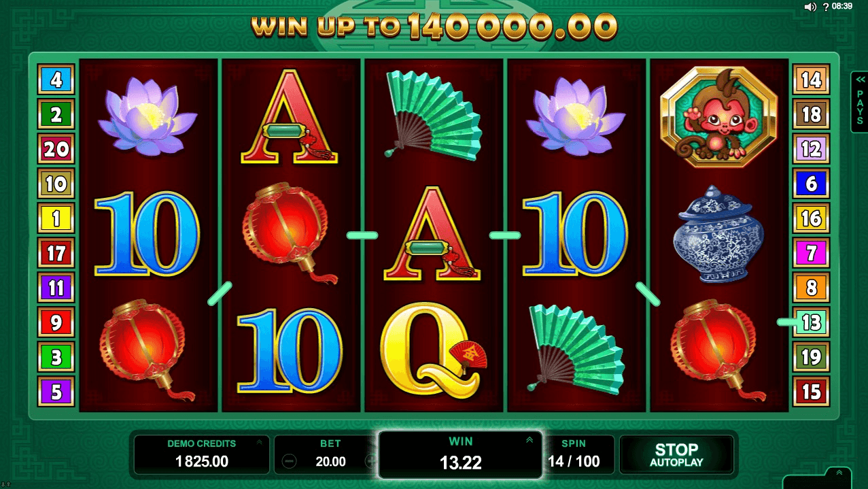
Task: Open the help question mark icon
Action: point(825,6)
